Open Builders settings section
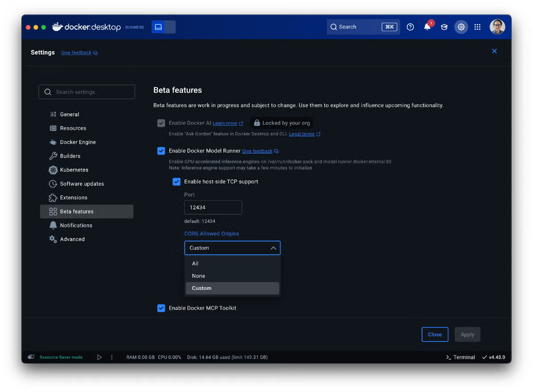The height and width of the screenshot is (392, 533). [x=87, y=156]
